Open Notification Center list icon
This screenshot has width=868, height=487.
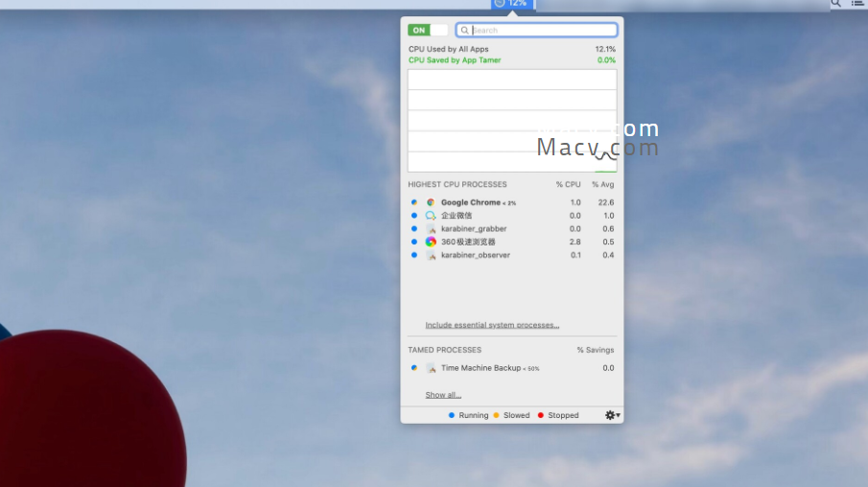tap(857, 3)
